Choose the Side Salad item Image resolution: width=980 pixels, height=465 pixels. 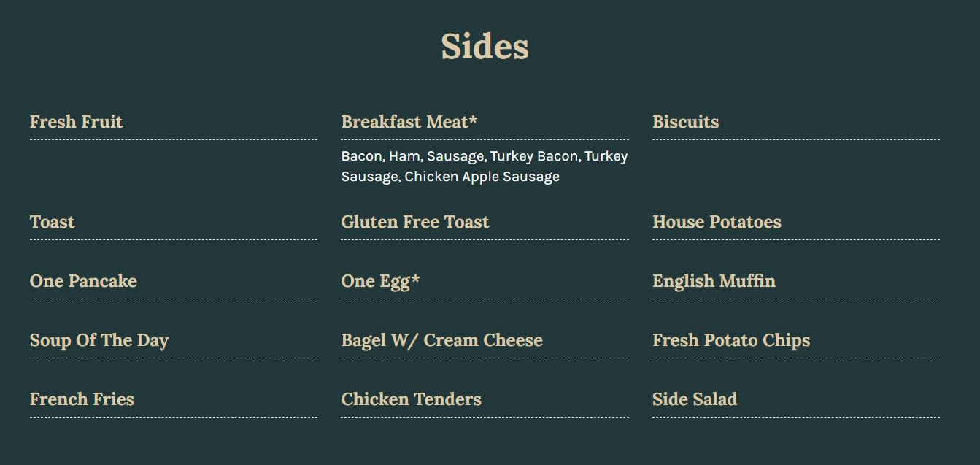(x=695, y=399)
